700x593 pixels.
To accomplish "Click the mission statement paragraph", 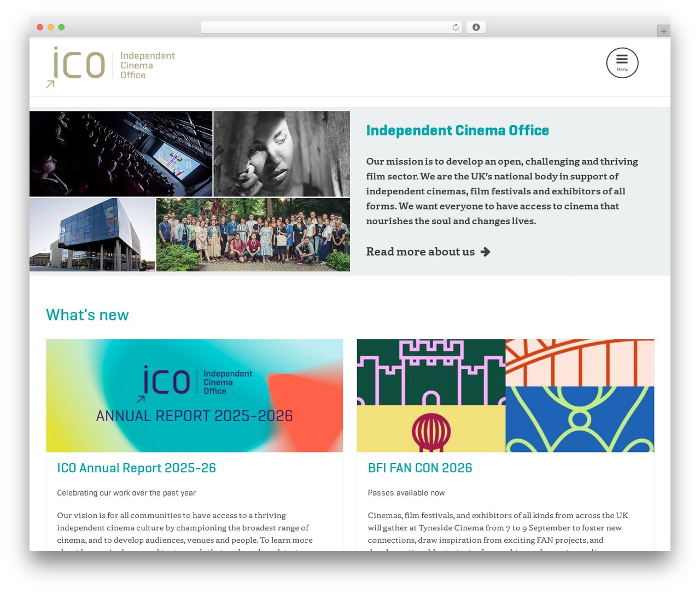I will coord(502,191).
